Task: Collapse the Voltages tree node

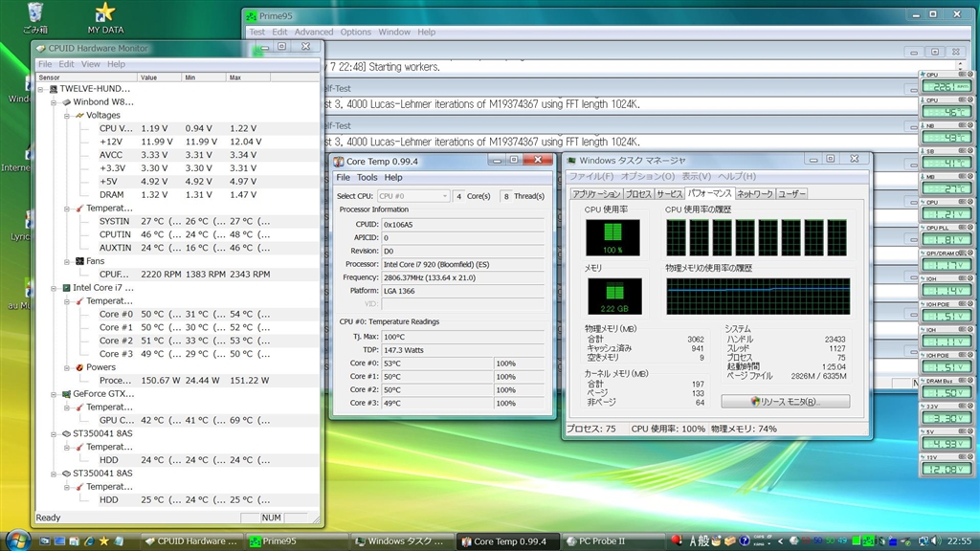Action: (x=67, y=115)
